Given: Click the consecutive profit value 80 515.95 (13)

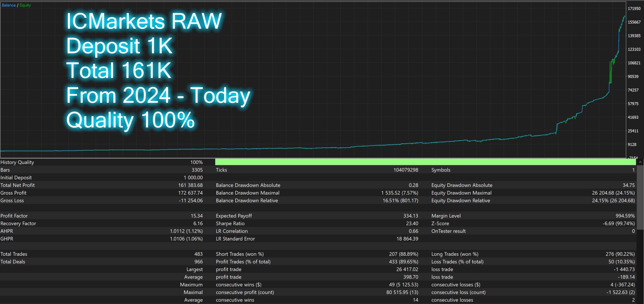Looking at the screenshot, I should tap(402, 293).
